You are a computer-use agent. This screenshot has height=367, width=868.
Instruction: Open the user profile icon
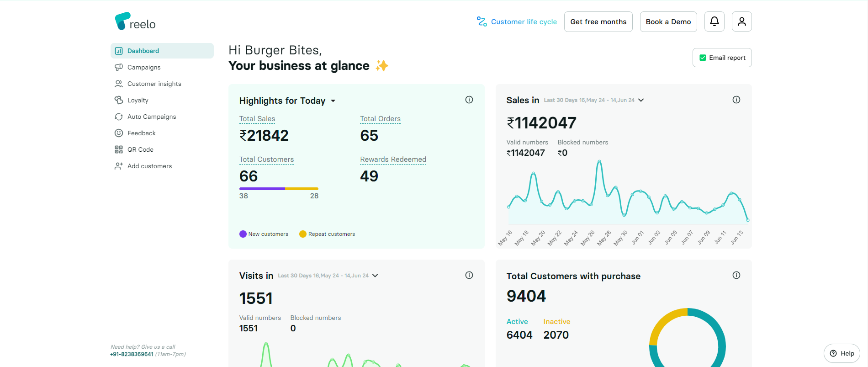pos(741,21)
